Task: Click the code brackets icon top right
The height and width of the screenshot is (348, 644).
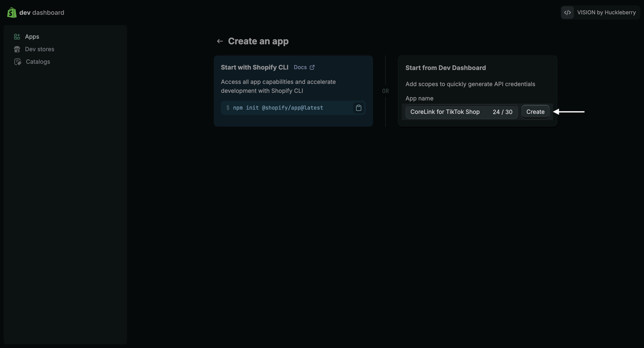Action: point(567,13)
